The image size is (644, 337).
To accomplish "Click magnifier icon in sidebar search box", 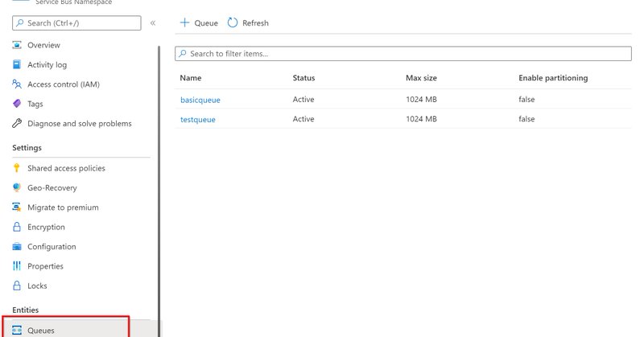I will [19, 23].
